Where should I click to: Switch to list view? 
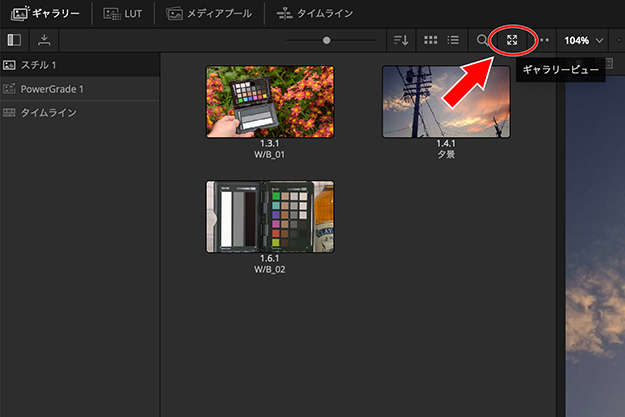click(x=453, y=40)
